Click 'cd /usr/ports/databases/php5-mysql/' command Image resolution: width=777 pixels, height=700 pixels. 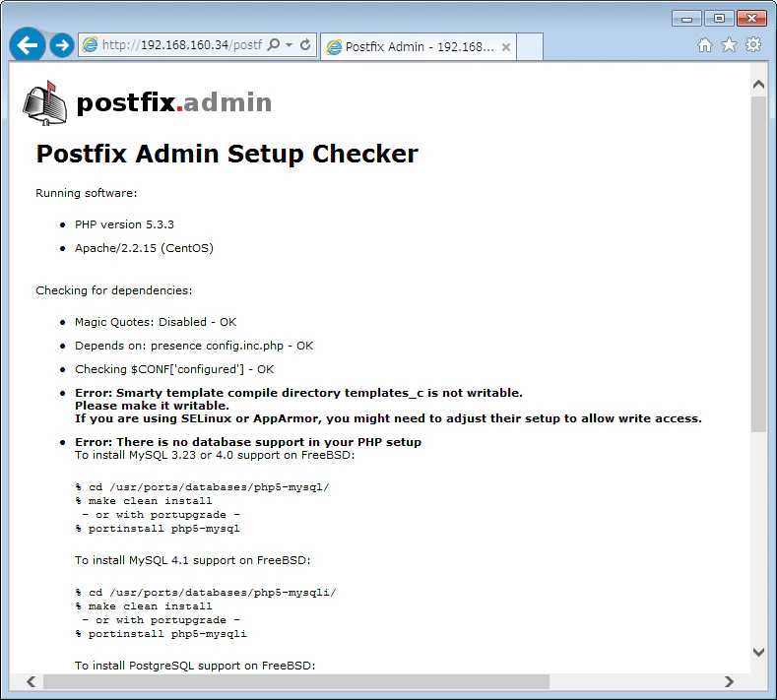click(x=203, y=487)
